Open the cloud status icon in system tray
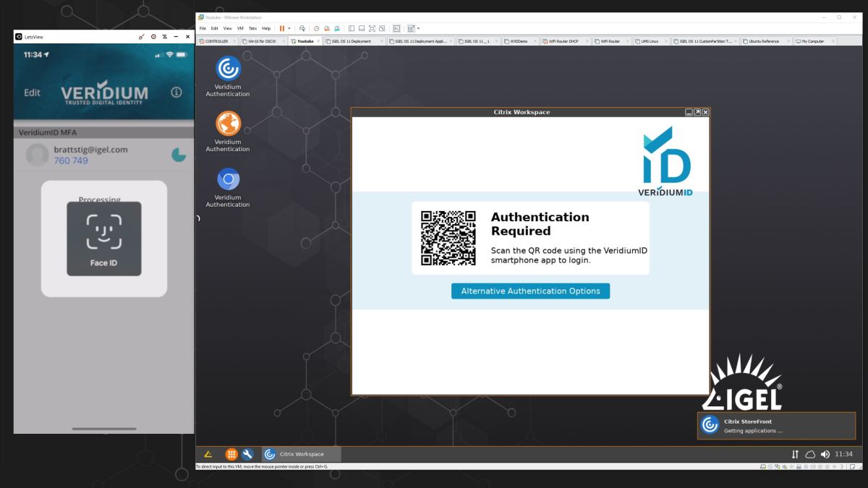868x488 pixels. click(x=810, y=454)
